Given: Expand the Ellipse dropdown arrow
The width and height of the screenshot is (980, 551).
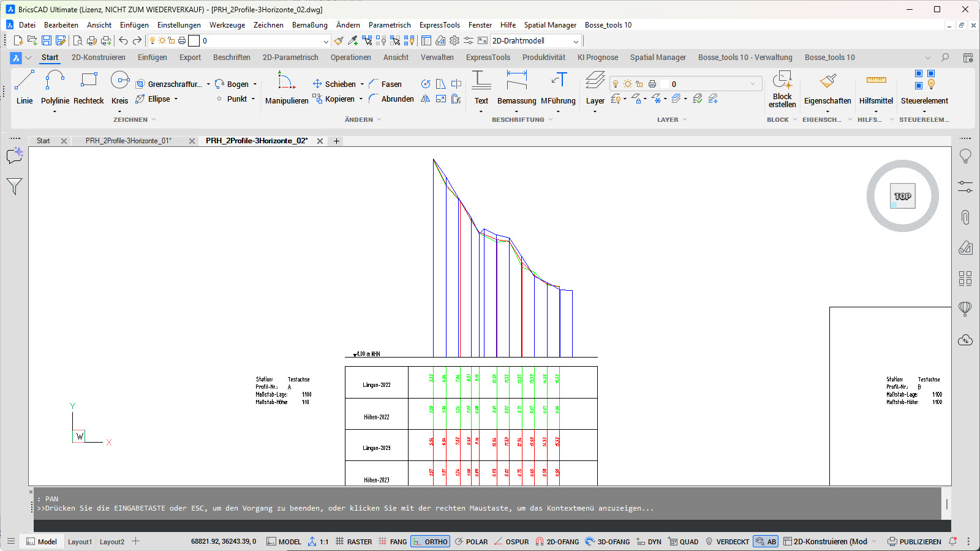Looking at the screenshot, I should [x=176, y=99].
